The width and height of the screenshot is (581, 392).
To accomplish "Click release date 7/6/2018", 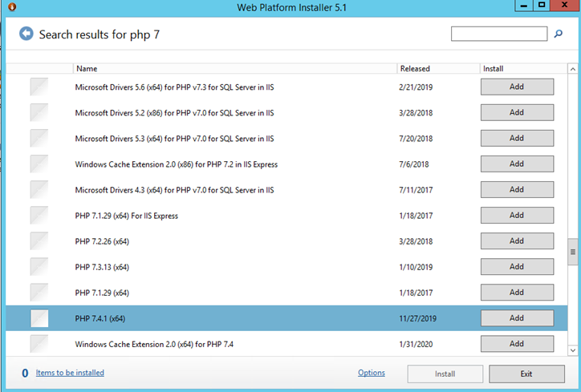I will [x=414, y=164].
